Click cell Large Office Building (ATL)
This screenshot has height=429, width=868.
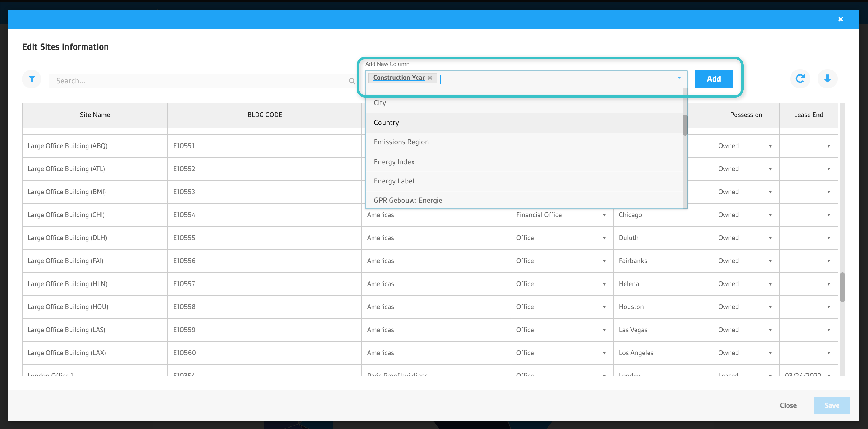click(95, 169)
